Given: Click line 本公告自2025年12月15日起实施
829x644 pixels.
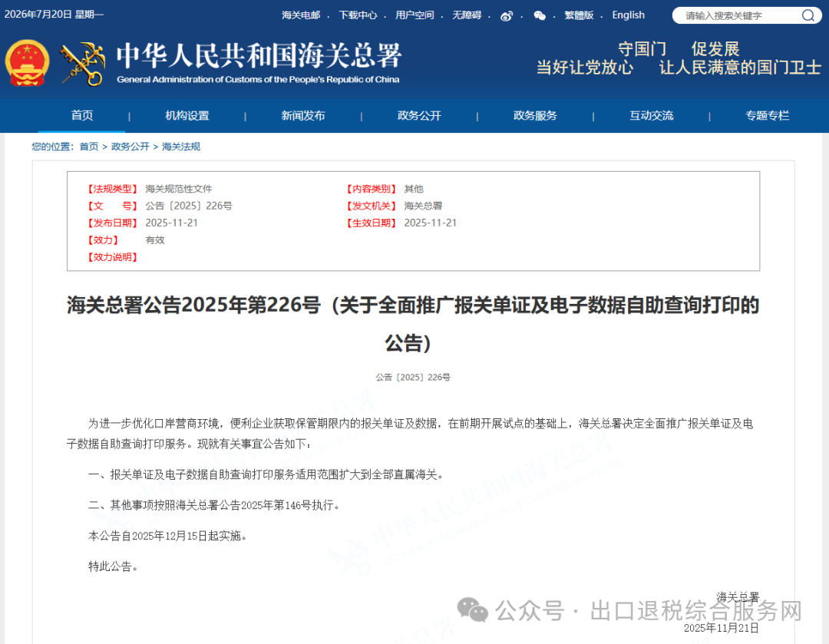Looking at the screenshot, I should click(x=167, y=536).
